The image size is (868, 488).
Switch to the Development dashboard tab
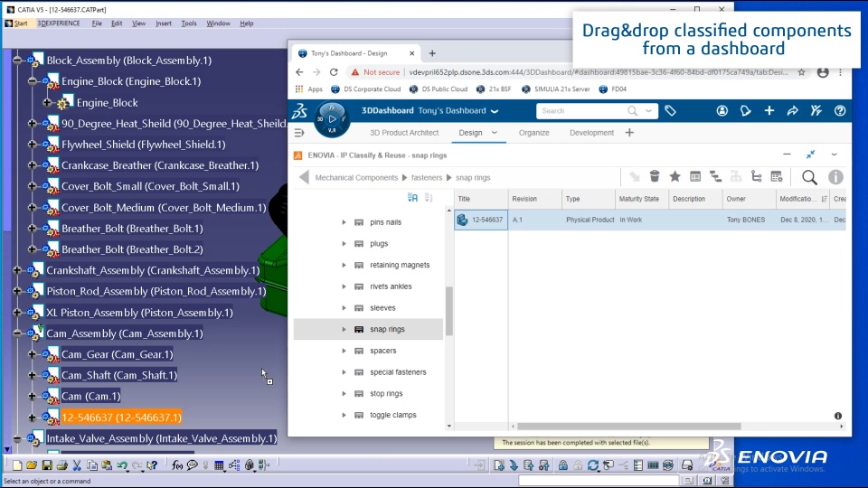(591, 133)
